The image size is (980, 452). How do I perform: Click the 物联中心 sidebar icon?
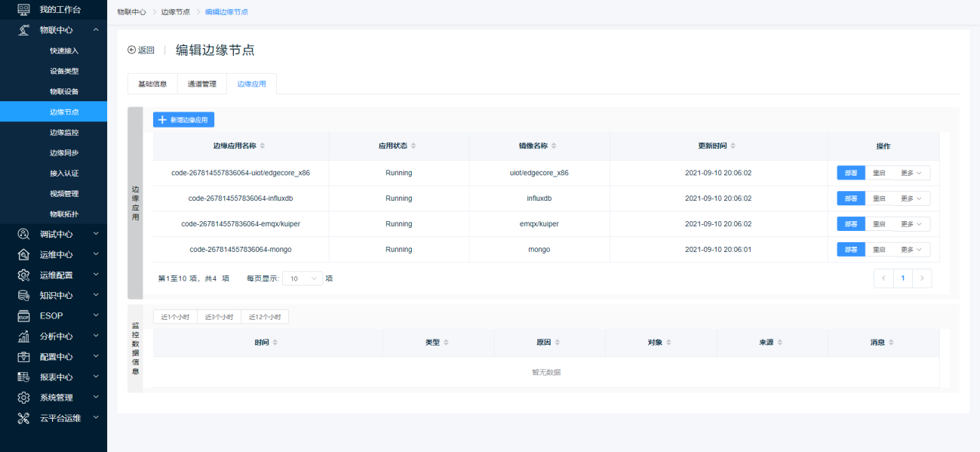click(24, 30)
